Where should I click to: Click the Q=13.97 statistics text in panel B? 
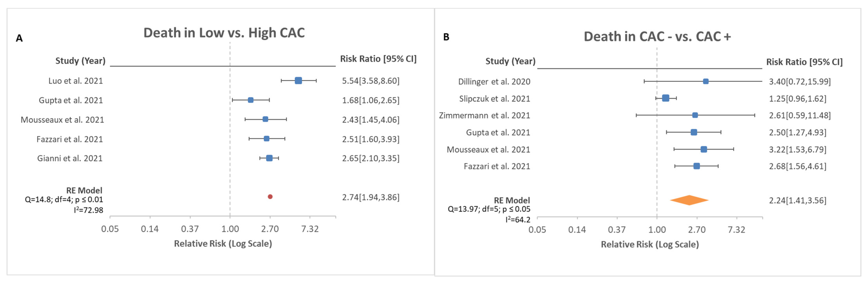489,209
